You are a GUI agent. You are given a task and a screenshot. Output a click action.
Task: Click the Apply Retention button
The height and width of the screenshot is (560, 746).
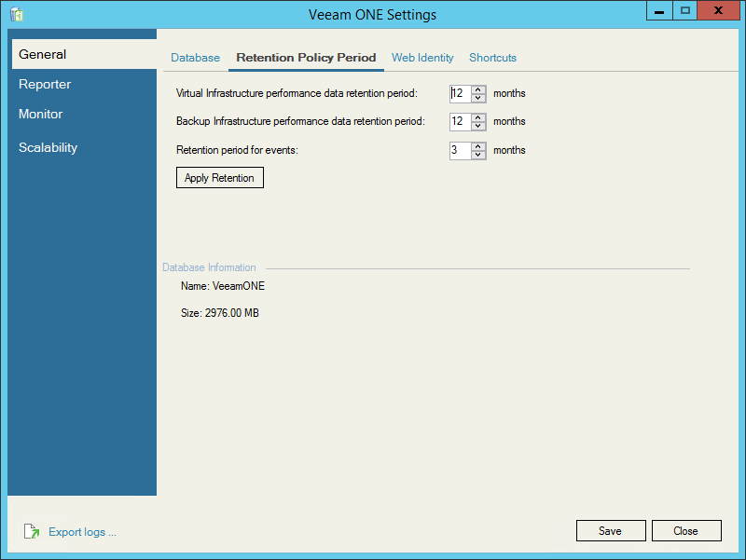click(220, 177)
